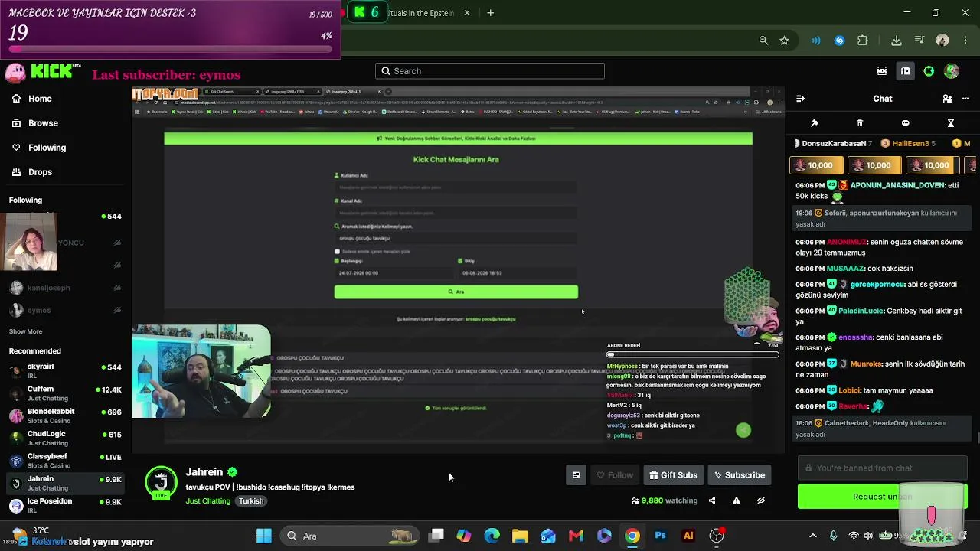
Task: Click the chat hourglass icon
Action: 951,123
